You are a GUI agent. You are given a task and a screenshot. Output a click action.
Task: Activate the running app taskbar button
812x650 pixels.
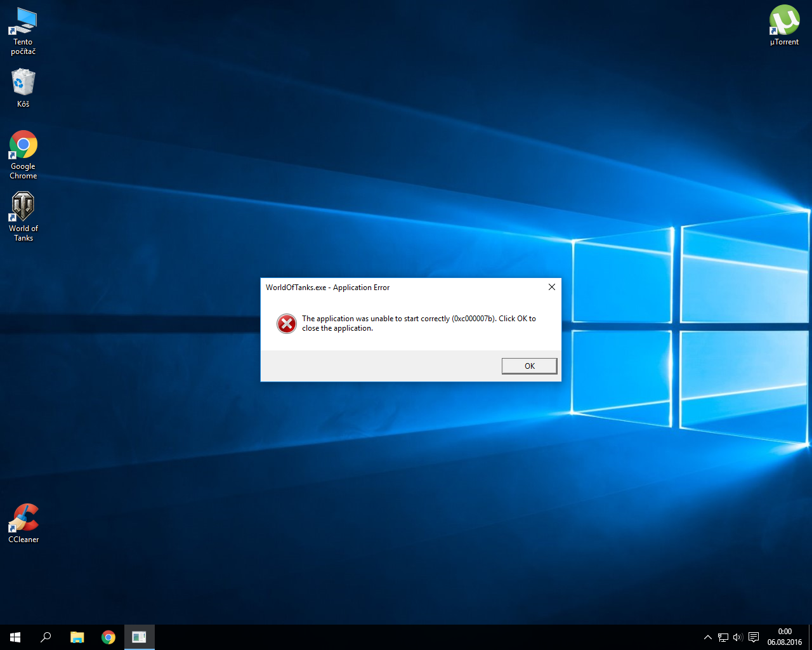(x=139, y=637)
